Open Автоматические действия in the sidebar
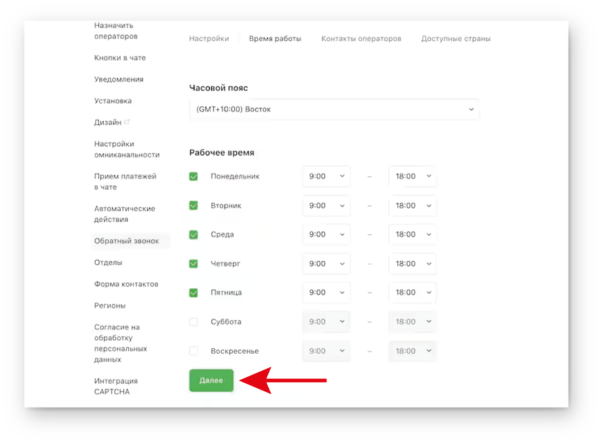600x443 pixels. tap(125, 214)
